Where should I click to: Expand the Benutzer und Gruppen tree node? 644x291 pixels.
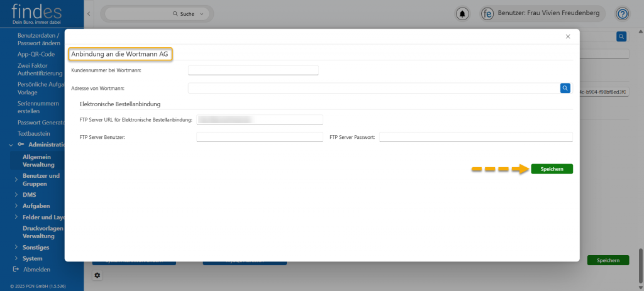[16, 180]
